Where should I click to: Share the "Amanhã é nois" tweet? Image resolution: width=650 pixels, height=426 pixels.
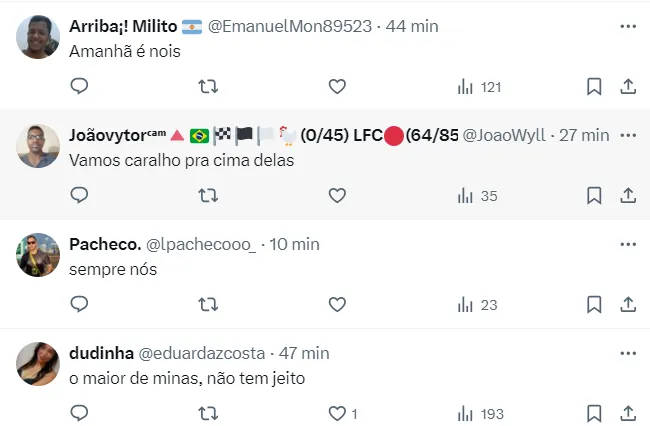click(628, 87)
